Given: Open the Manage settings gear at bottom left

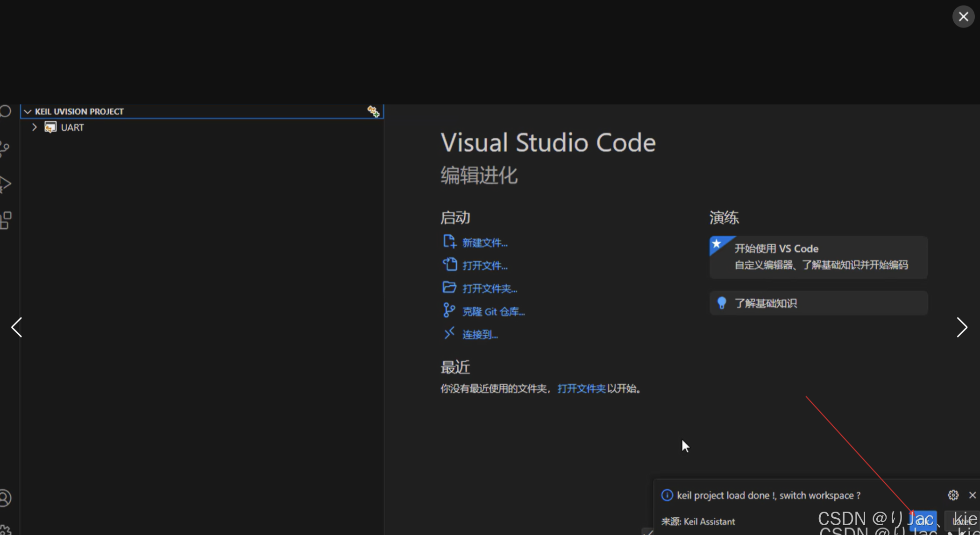Looking at the screenshot, I should [x=6, y=531].
